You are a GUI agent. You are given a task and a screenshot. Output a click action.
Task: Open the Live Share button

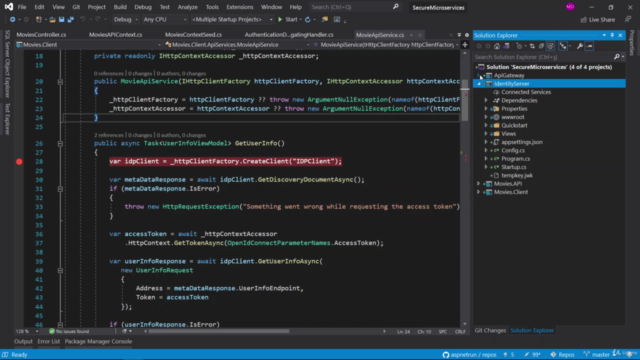tap(598, 20)
